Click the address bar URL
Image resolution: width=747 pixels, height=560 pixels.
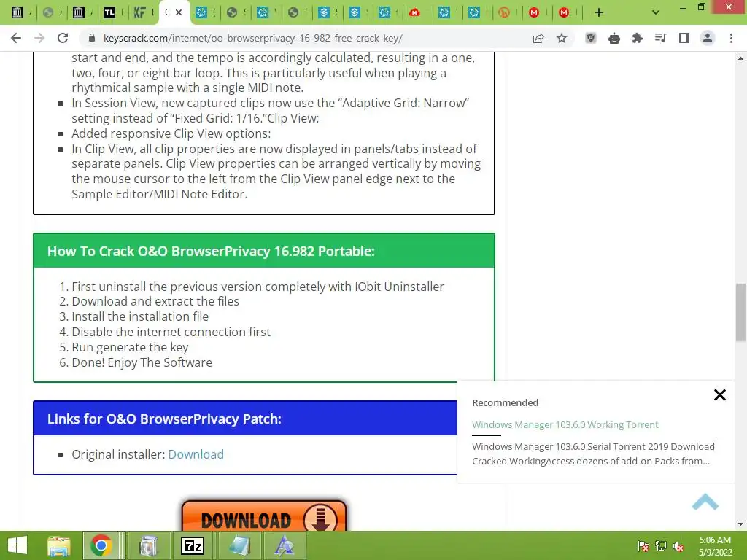(253, 38)
